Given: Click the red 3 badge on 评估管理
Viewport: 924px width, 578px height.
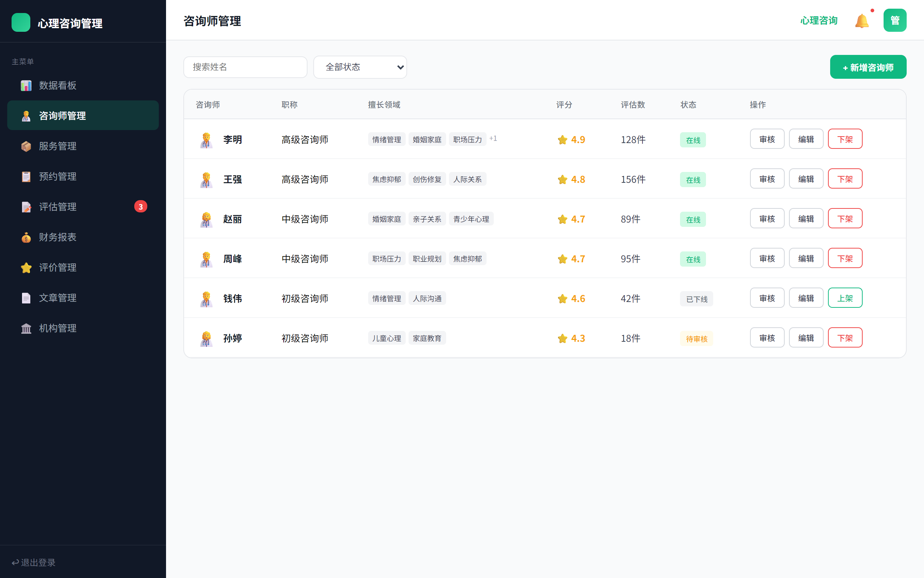Looking at the screenshot, I should (x=140, y=207).
